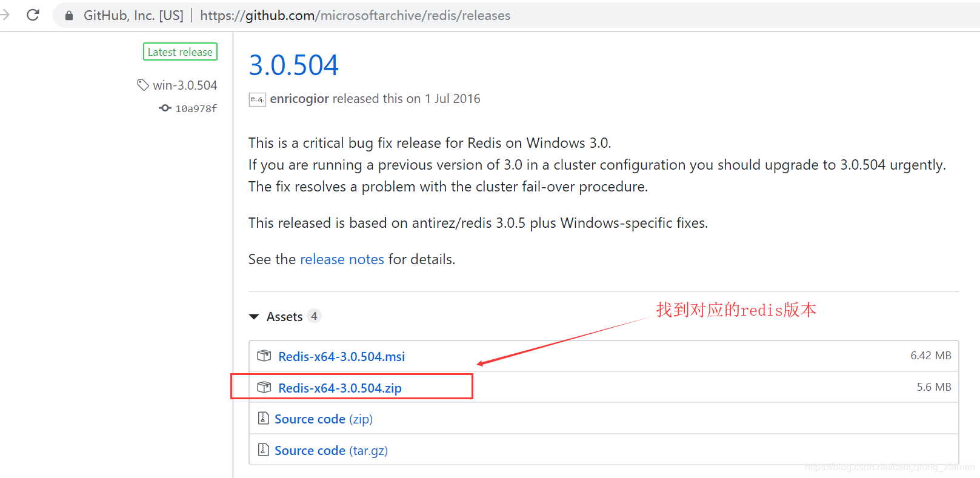The width and height of the screenshot is (980, 478).
Task: Click the file icon for Source code (zip)
Action: click(x=264, y=418)
